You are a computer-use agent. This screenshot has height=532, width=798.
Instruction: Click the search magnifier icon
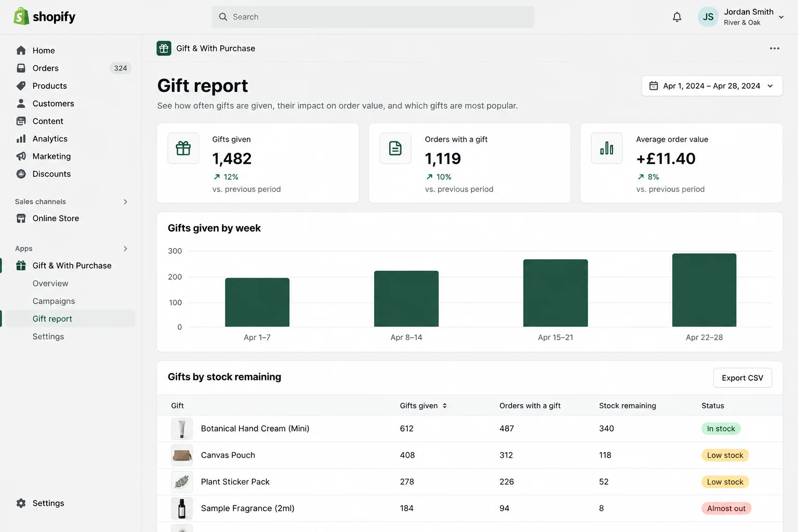[223, 17]
